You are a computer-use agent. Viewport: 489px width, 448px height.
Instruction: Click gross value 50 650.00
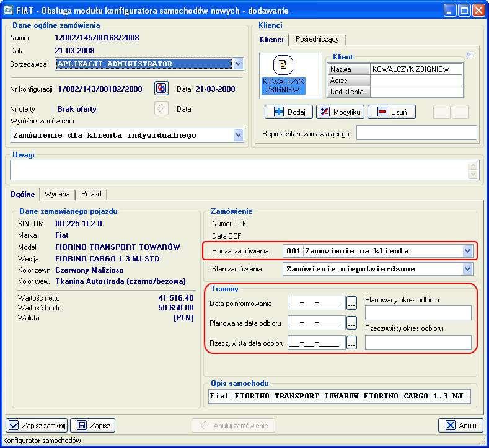(x=176, y=308)
